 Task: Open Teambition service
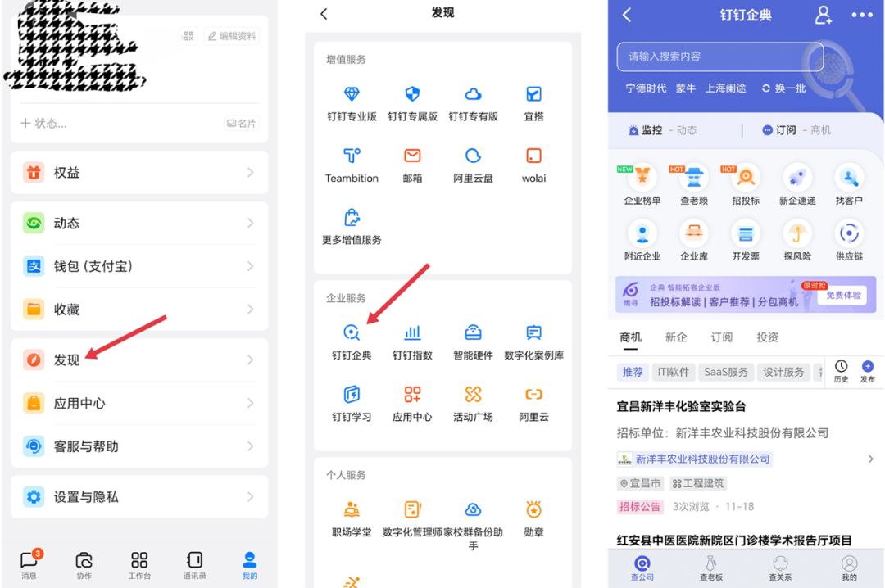point(352,165)
